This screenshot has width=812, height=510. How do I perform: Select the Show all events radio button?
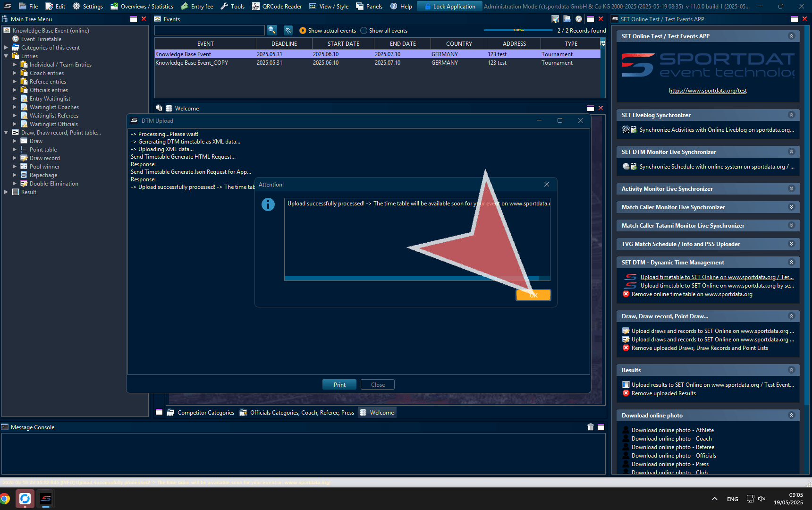click(x=364, y=31)
